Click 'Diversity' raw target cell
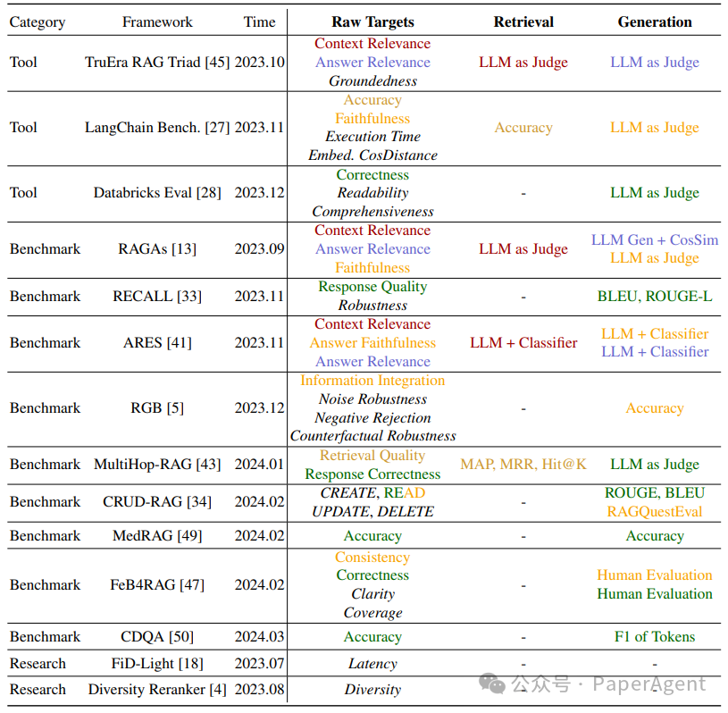Screen dimensions: 728x713 coord(372,690)
